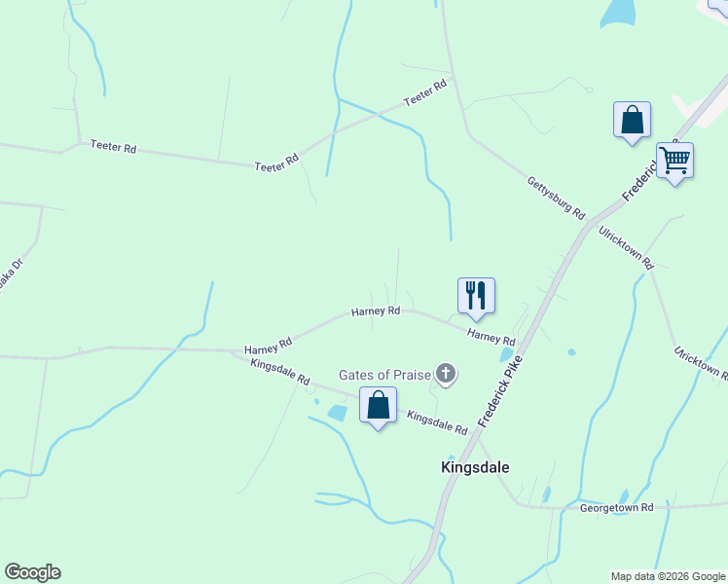Click the Georgetown Rd label
728x584 pixels.
(617, 508)
